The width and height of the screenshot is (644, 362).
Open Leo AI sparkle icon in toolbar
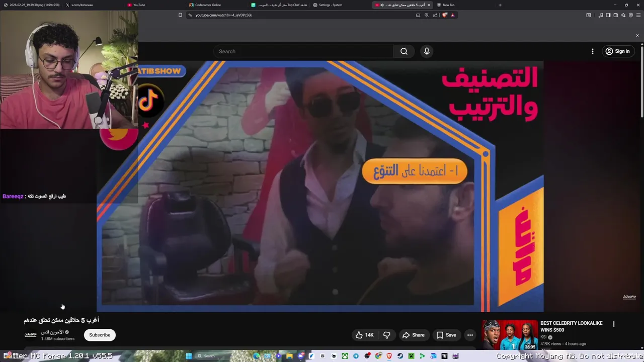point(623,15)
